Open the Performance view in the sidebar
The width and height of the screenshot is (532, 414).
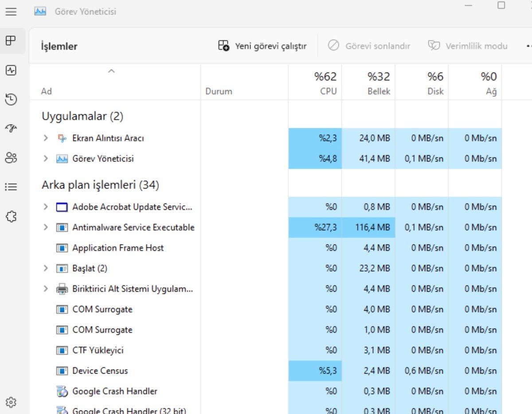[11, 70]
